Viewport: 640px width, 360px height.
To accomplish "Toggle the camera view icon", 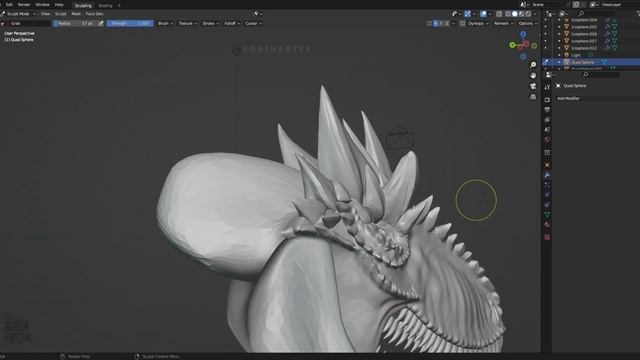I will click(533, 86).
